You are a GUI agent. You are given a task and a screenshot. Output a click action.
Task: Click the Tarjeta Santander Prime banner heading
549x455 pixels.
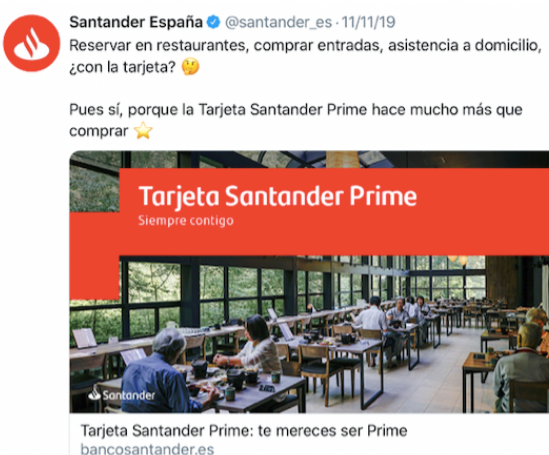point(278,196)
